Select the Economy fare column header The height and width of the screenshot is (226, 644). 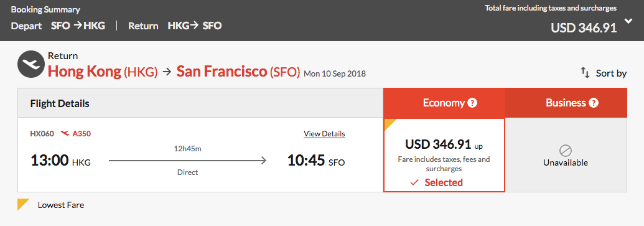444,103
